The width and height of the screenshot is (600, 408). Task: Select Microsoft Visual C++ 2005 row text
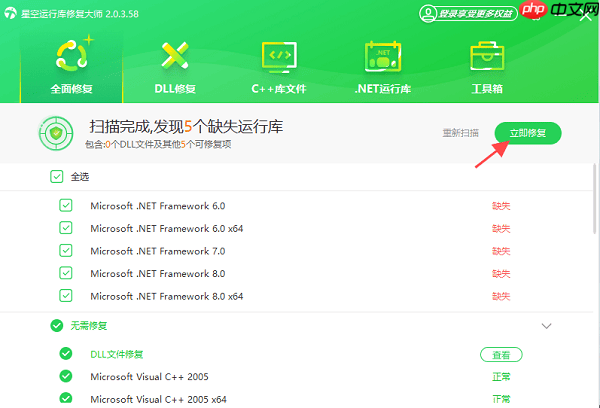coord(149,377)
